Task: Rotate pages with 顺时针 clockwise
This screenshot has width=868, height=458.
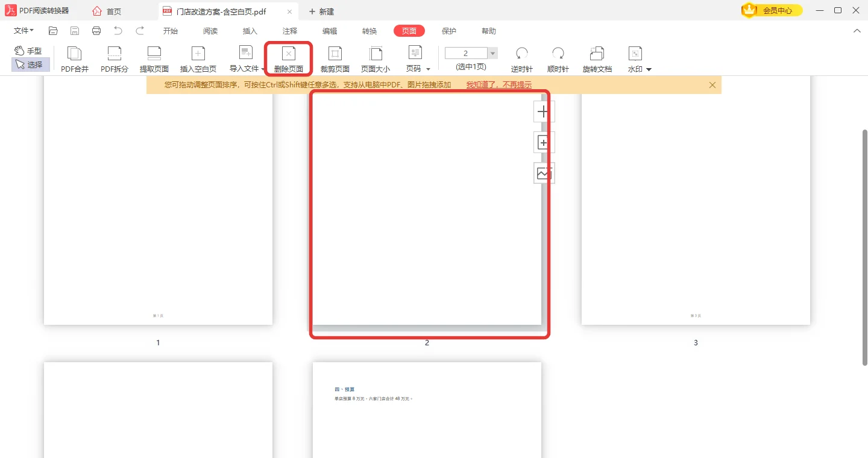Action: coord(558,60)
